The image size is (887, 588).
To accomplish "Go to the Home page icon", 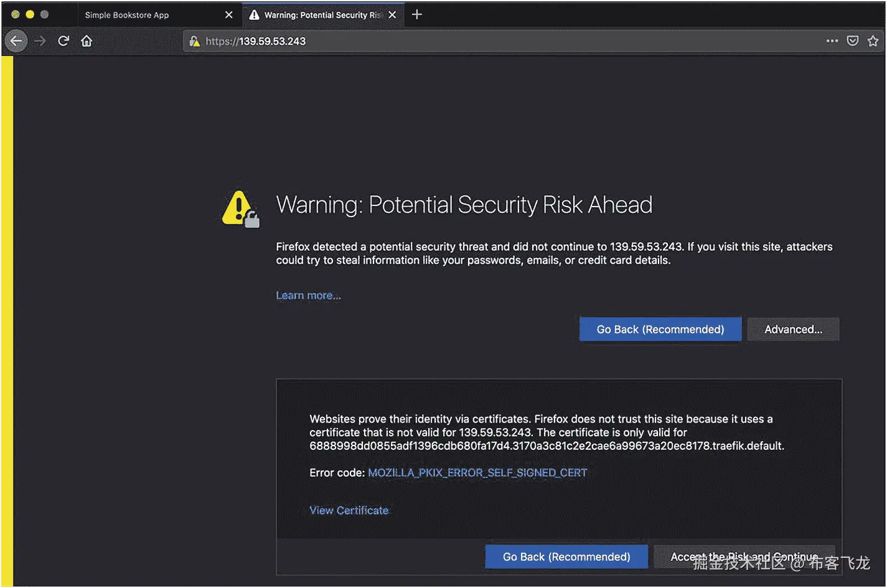I will coord(87,41).
